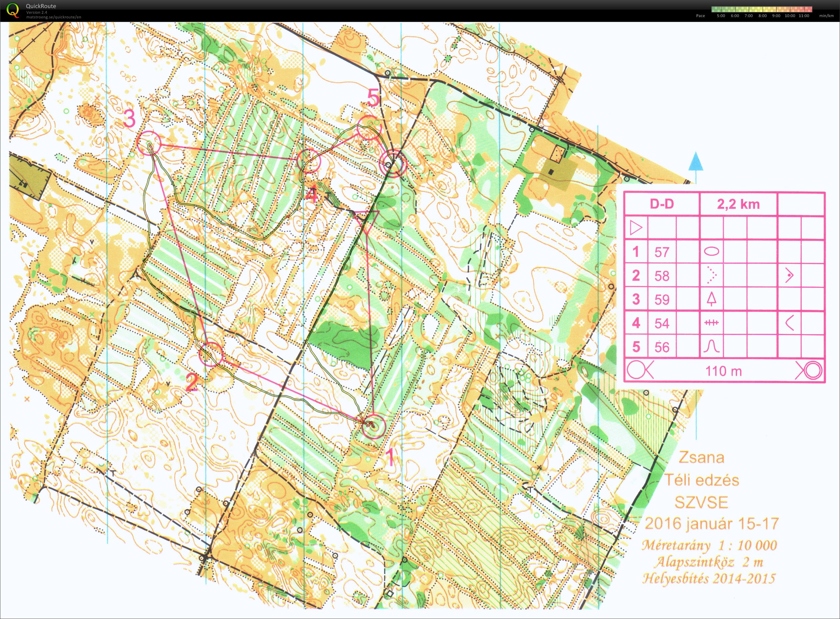840x619 pixels.
Task: Click the Téli edzés text
Action: (x=701, y=480)
